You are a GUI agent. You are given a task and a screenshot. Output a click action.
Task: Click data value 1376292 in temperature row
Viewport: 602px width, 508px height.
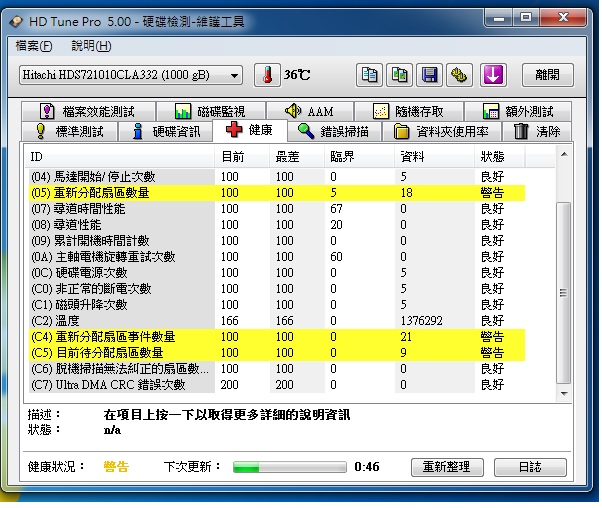pyautogui.click(x=422, y=321)
